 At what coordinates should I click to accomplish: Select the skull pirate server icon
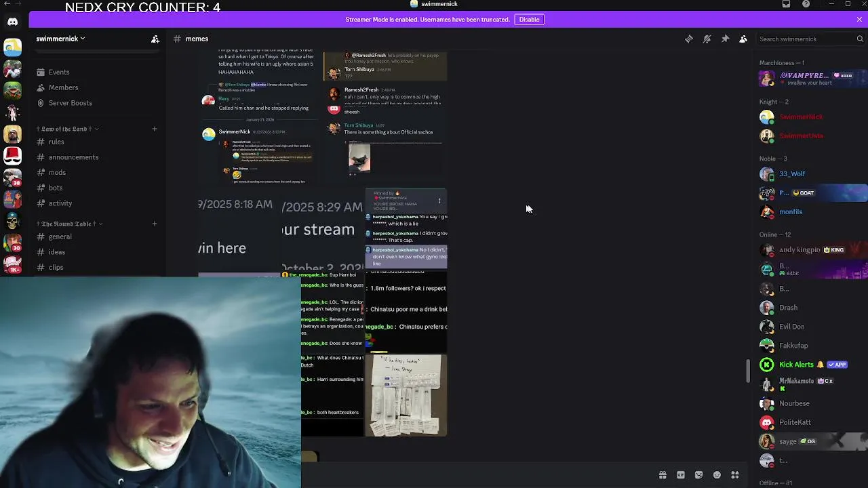coord(12,220)
